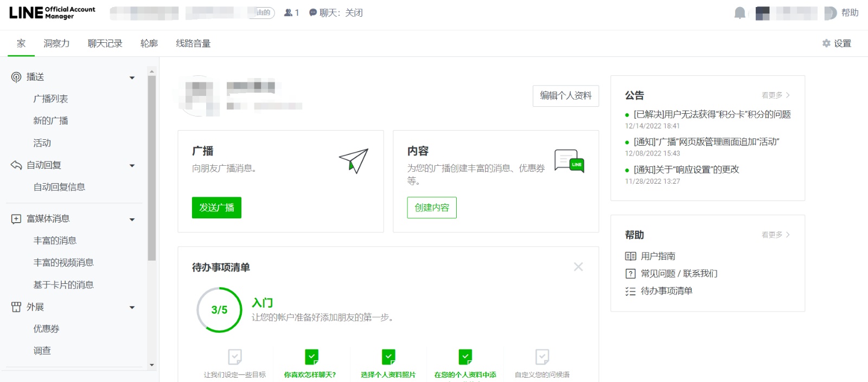Collapse the 自动回复 sidebar section

pyautogui.click(x=132, y=165)
